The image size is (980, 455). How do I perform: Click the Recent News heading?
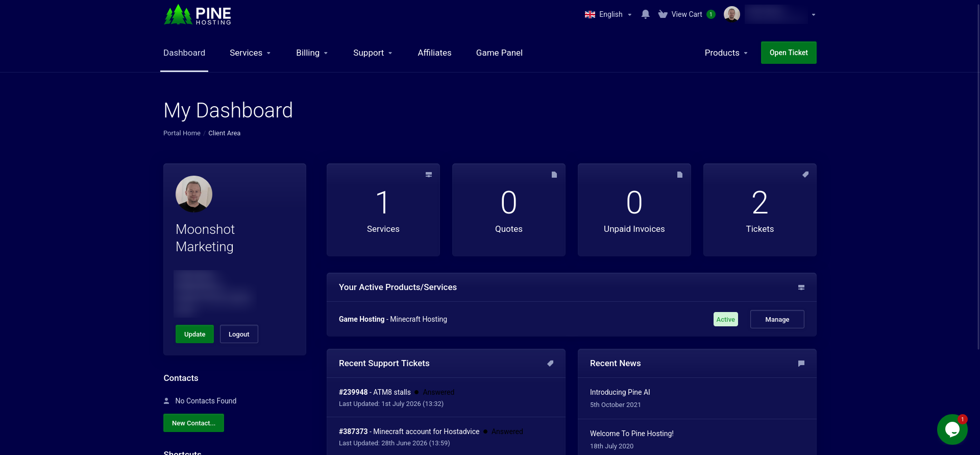pos(615,364)
